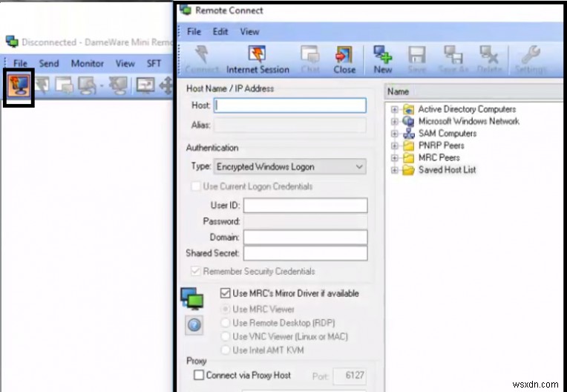Click the second grayed lightning icon in the main toolbar

pyautogui.click(x=42, y=85)
